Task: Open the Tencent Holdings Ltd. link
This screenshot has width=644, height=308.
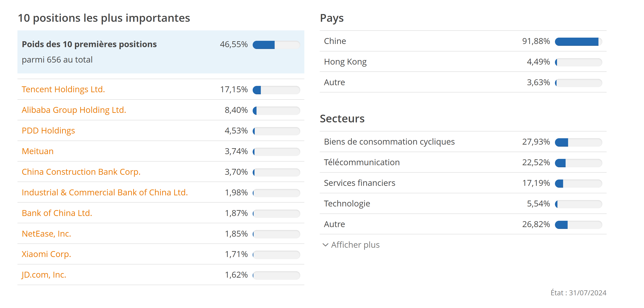Action: (63, 89)
